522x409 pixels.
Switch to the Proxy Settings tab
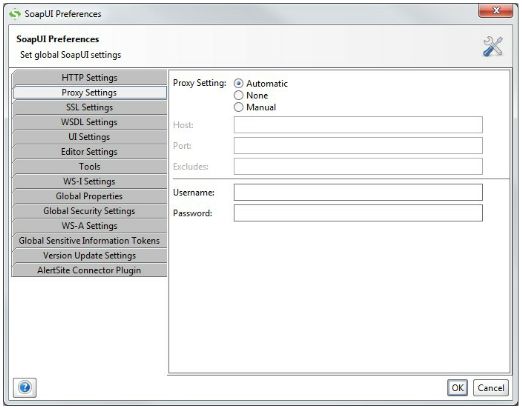pos(89,93)
